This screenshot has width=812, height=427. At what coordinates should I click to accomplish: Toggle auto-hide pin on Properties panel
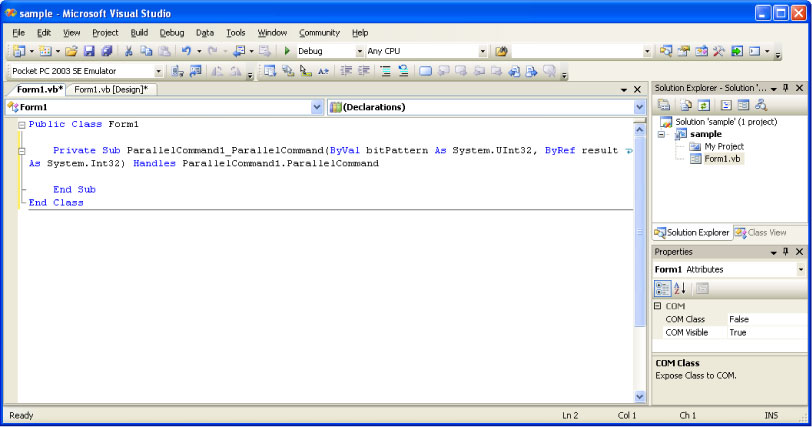pos(786,252)
